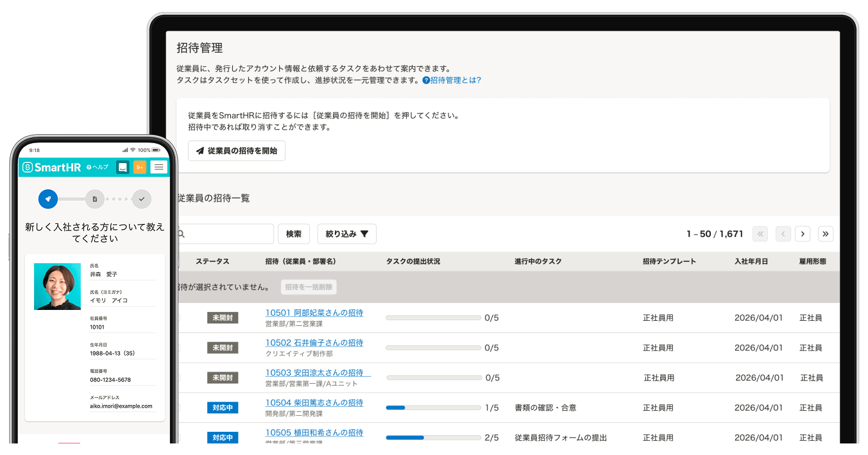Open notifications via the orange 9+ badge
Viewport: 868px width, 455px height.
(140, 167)
